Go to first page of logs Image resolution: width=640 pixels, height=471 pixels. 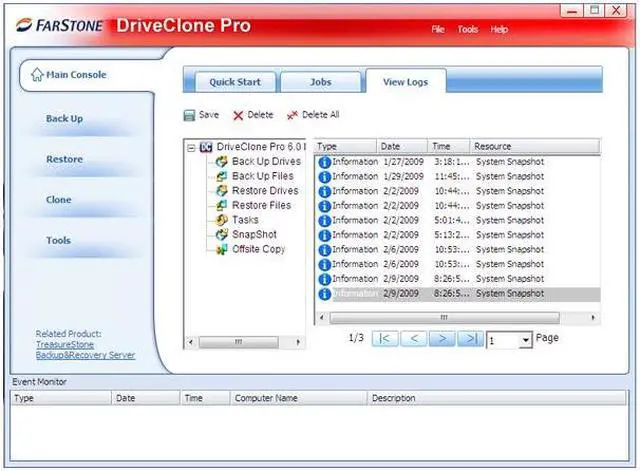pos(385,339)
